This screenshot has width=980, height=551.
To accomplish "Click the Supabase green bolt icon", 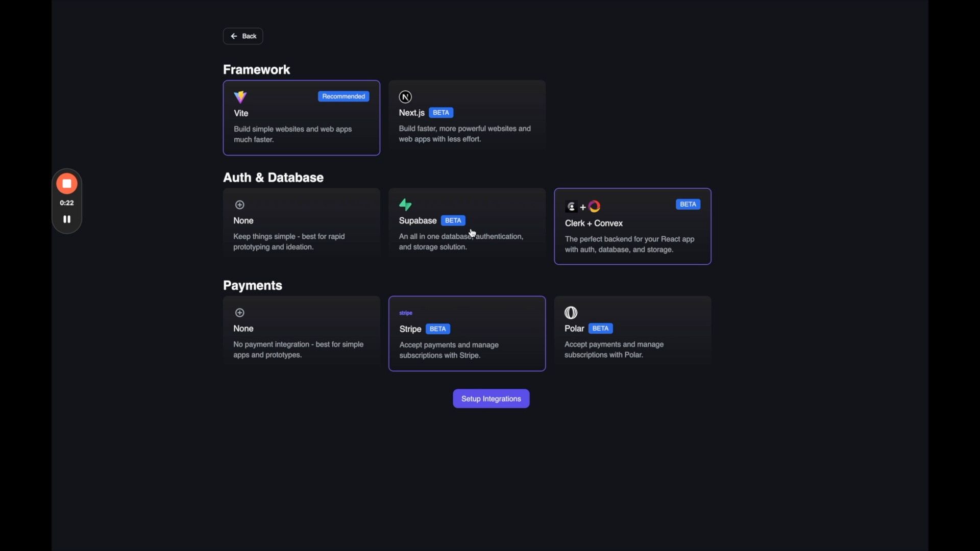I will point(405,205).
